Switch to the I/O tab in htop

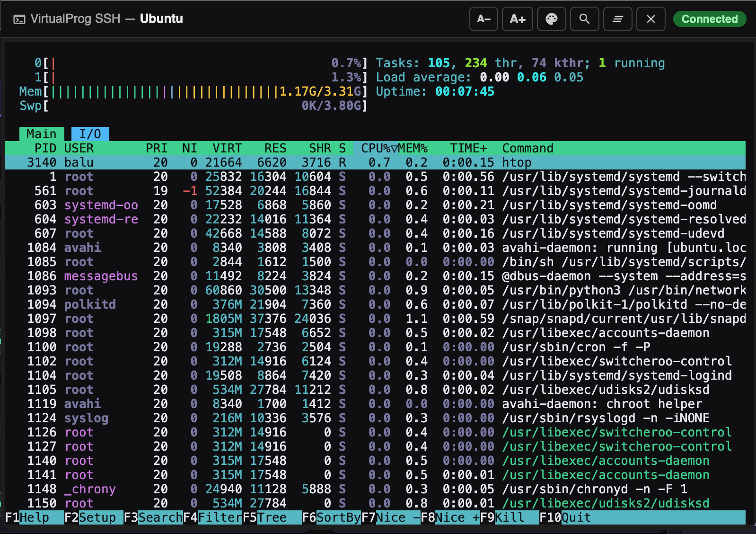(x=90, y=134)
